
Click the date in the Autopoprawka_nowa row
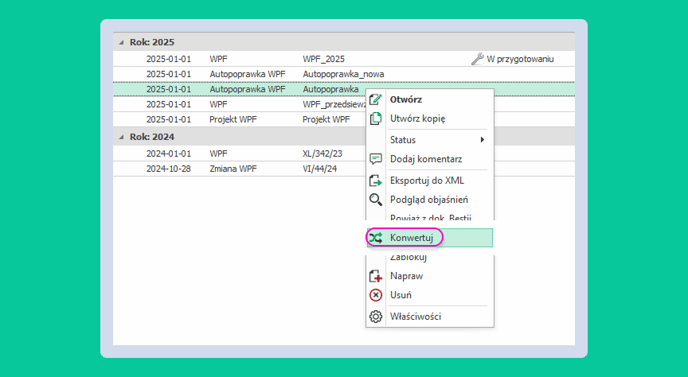(x=168, y=74)
